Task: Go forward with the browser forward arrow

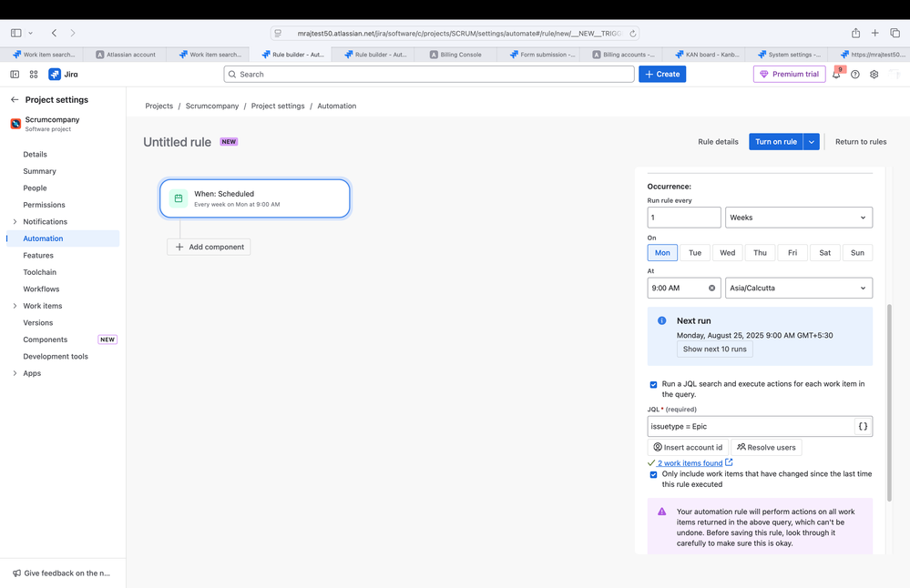Action: point(73,33)
